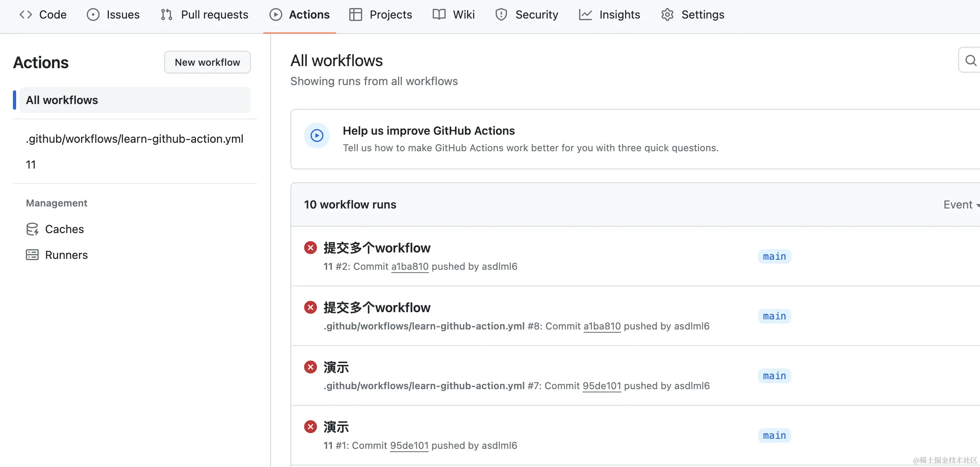This screenshot has height=467, width=980.
Task: Click the failed status icon of run 11 #2
Action: click(310, 248)
